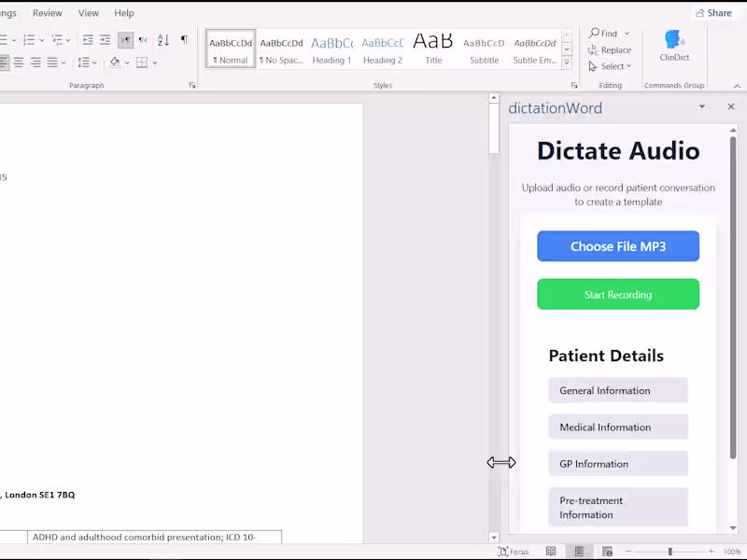Enable Focus mode in status bar
Viewport: 747px width, 560px height.
tap(514, 552)
